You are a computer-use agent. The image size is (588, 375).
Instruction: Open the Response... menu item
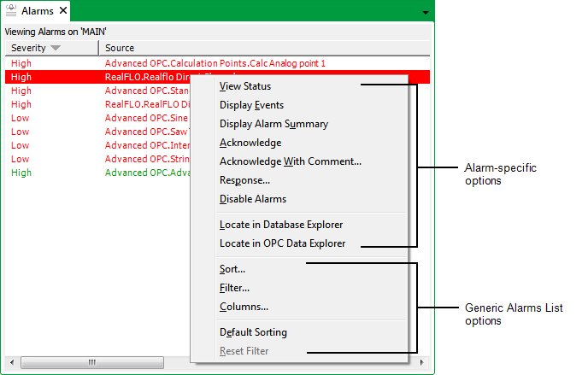point(244,180)
